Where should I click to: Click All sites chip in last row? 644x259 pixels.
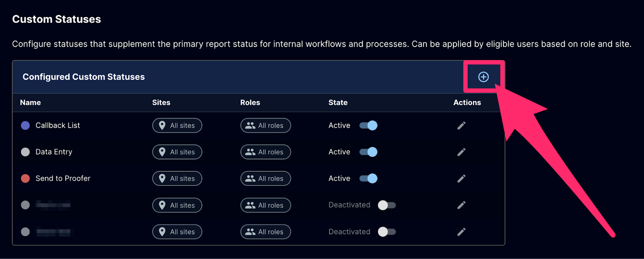pos(177,232)
